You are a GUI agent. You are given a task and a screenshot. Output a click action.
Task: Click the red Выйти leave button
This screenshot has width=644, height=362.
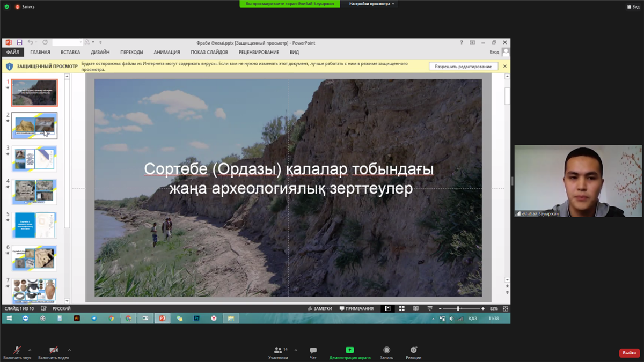point(629,353)
